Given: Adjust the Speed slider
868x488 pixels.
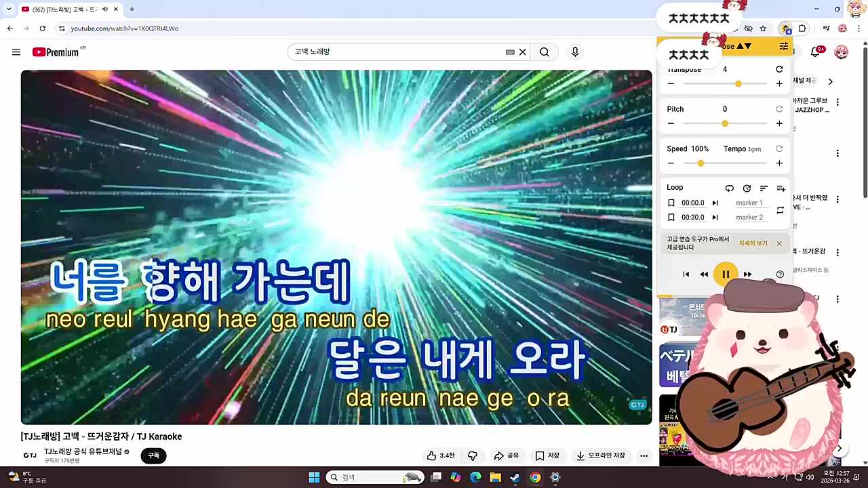Looking at the screenshot, I should [x=725, y=163].
